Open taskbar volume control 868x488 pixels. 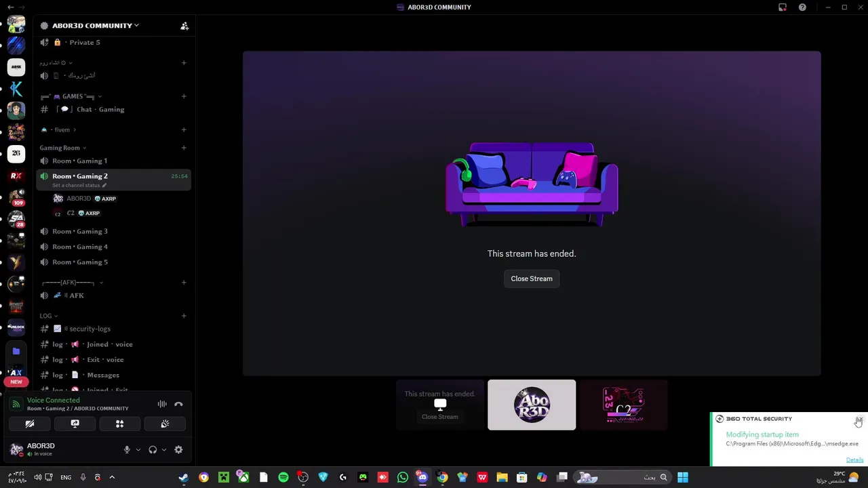38,477
